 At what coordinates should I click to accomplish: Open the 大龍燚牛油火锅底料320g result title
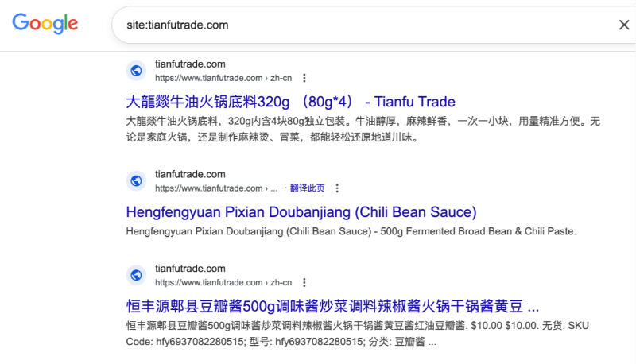tap(290, 102)
